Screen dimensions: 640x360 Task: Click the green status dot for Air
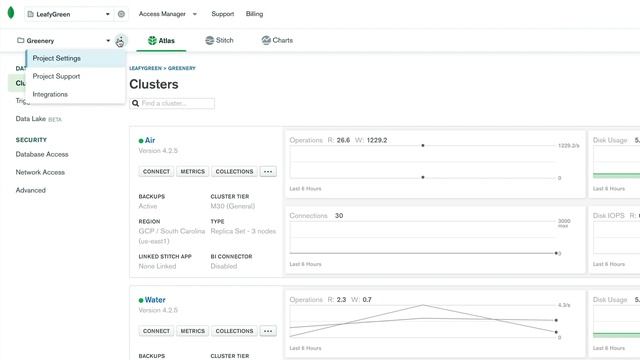click(x=141, y=141)
